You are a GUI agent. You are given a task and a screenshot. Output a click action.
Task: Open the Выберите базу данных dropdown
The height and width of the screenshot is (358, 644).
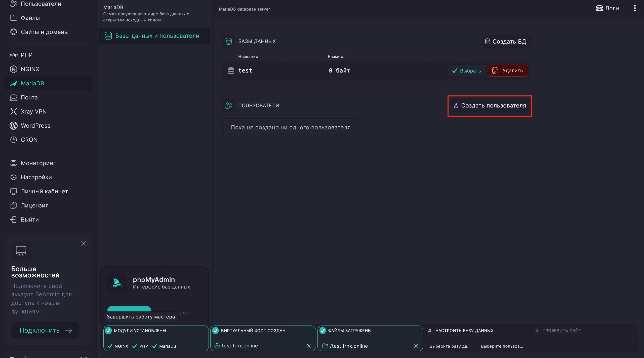pyautogui.click(x=450, y=346)
